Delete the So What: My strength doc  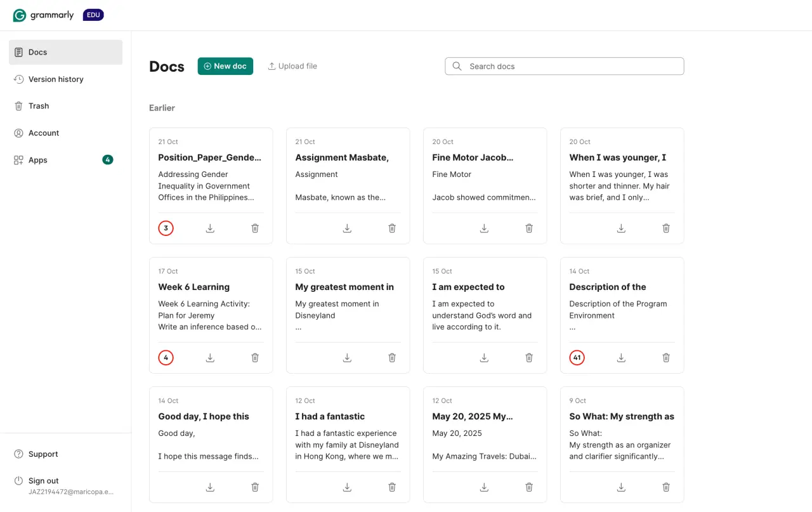pyautogui.click(x=666, y=487)
